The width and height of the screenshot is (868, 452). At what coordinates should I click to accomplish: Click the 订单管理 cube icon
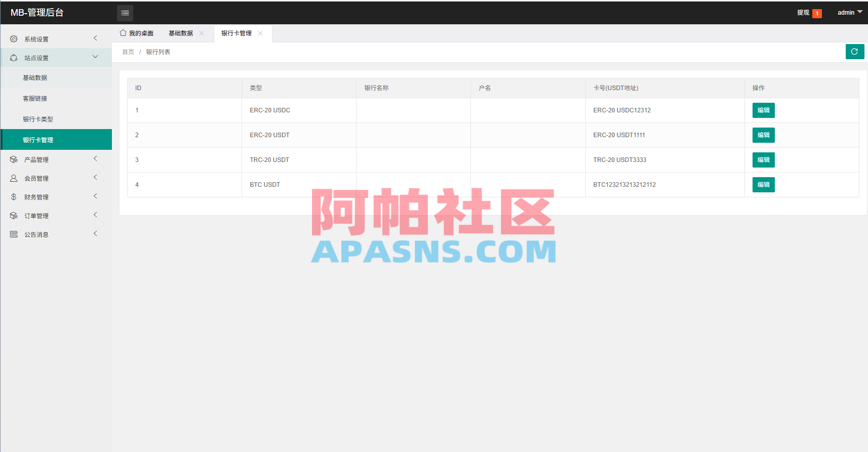point(14,216)
